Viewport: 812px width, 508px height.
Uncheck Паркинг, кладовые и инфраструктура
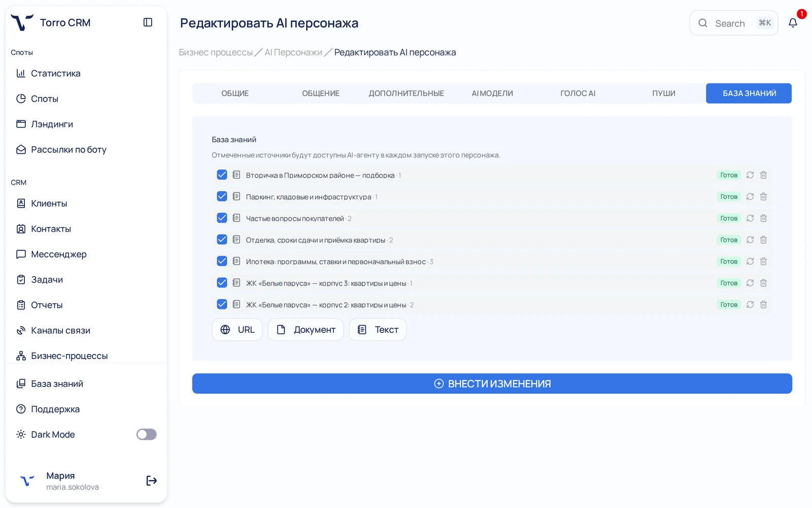coord(222,196)
